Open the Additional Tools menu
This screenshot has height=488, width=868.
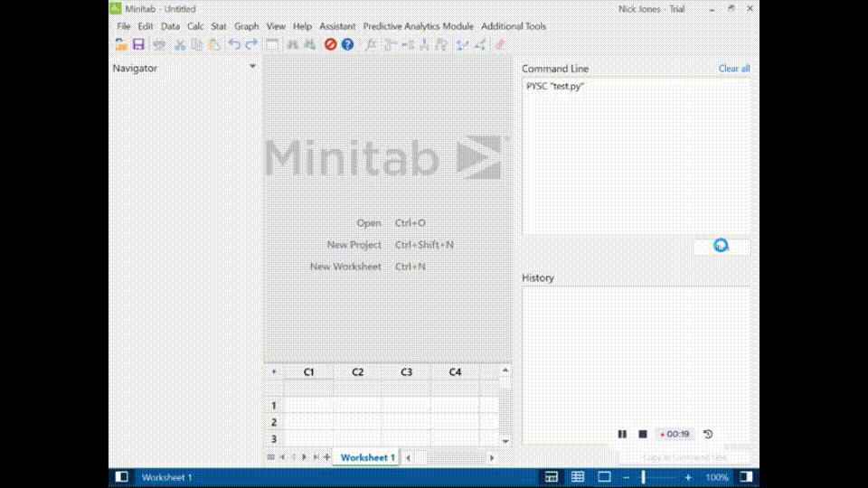tap(514, 26)
